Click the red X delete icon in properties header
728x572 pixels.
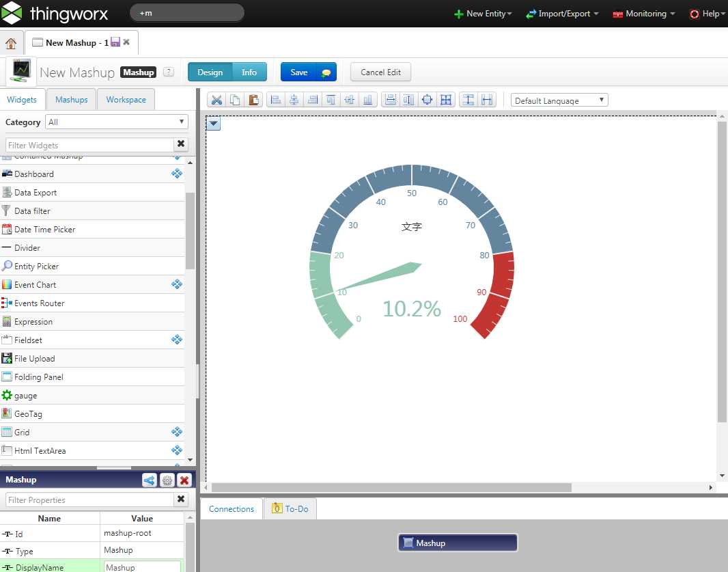(184, 480)
